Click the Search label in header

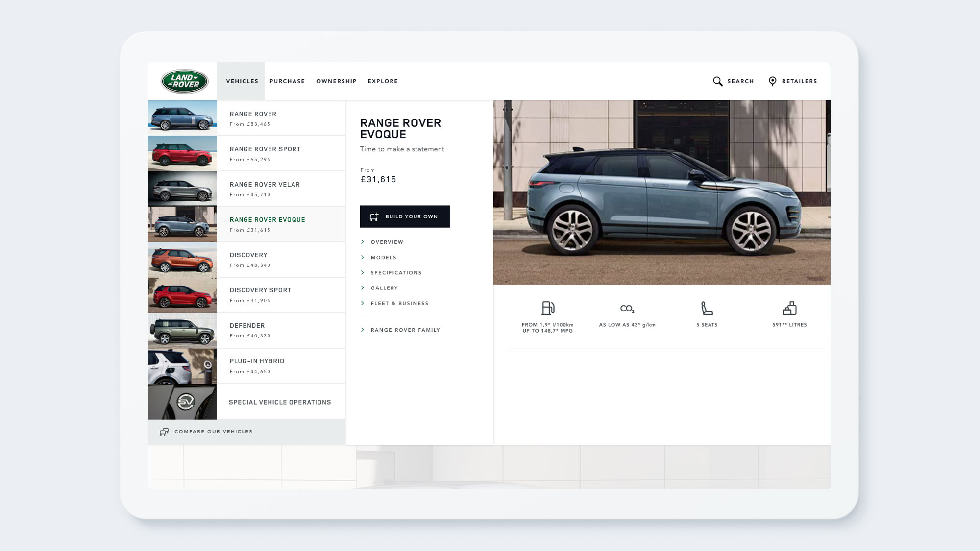(740, 81)
